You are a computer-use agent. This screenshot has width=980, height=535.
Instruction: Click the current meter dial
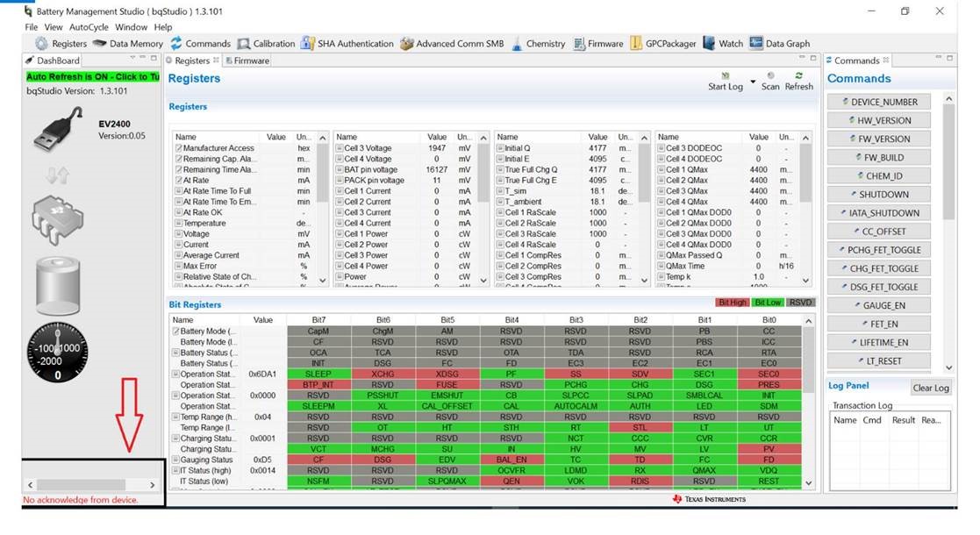pyautogui.click(x=58, y=353)
